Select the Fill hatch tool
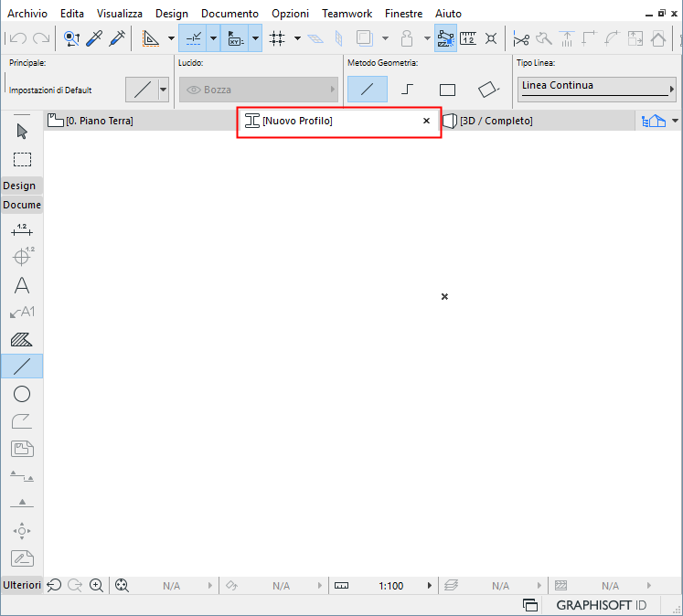 pyautogui.click(x=22, y=340)
